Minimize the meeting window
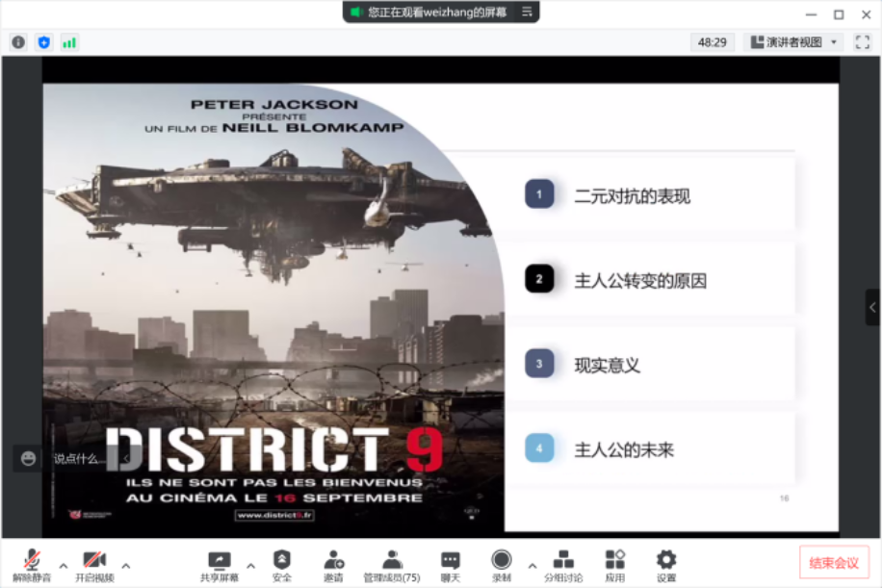This screenshot has height=588, width=883. [x=811, y=14]
